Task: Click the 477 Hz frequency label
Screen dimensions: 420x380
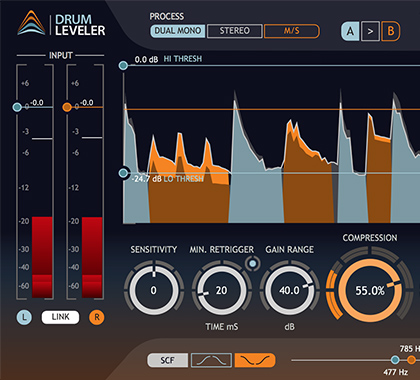Action: (396, 372)
